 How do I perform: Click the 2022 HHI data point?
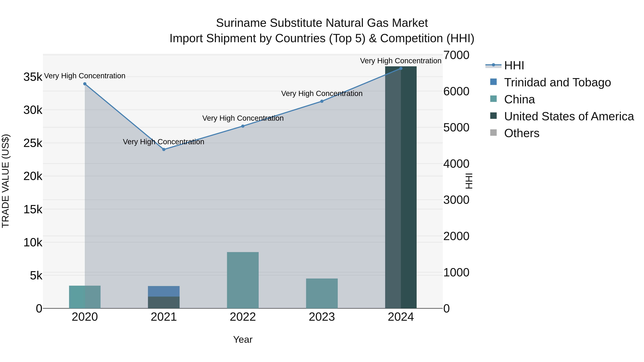243,126
